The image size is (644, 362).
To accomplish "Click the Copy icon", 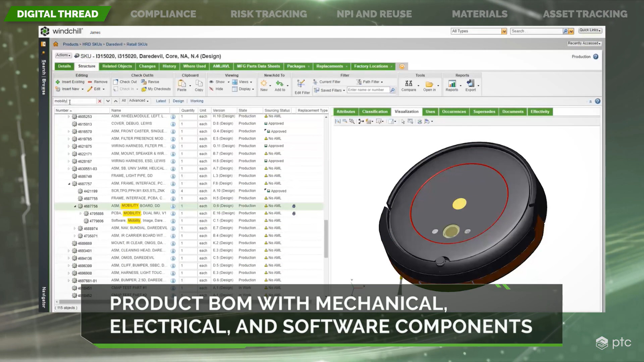I will [x=199, y=83].
